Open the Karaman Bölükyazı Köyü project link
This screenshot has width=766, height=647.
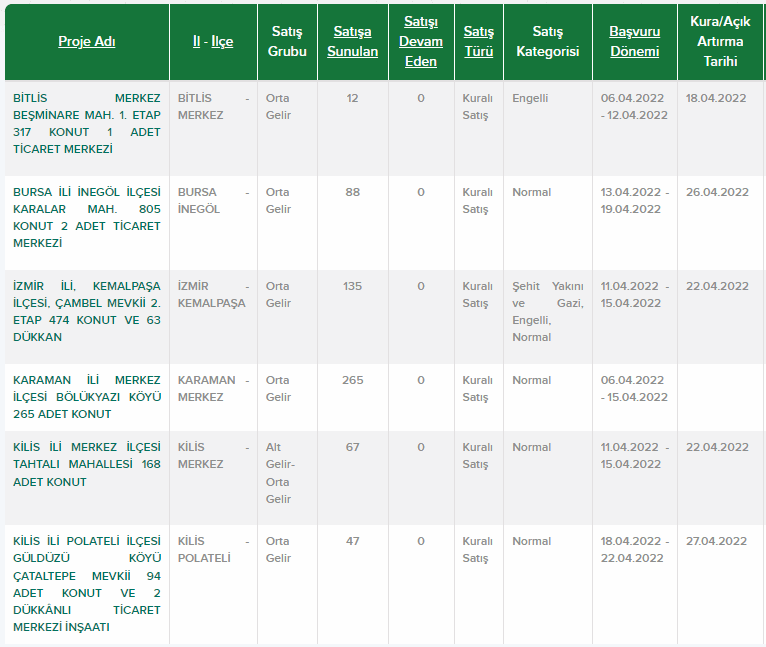tap(86, 397)
